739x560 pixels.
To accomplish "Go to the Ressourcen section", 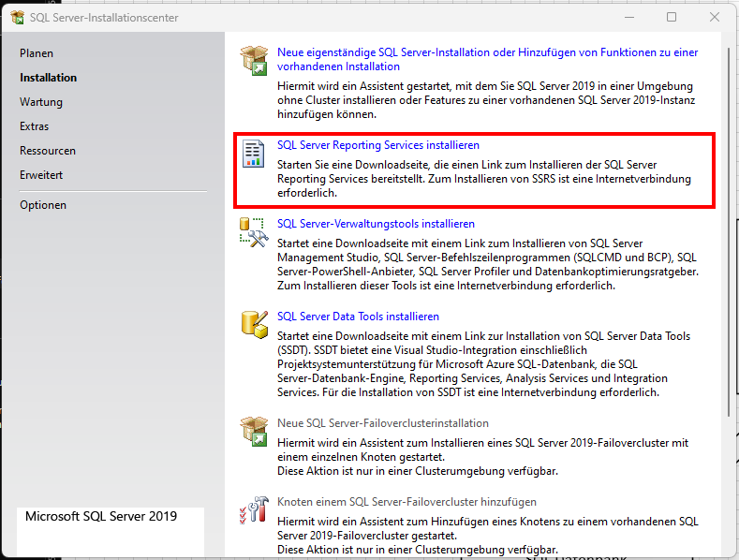I will tap(48, 151).
